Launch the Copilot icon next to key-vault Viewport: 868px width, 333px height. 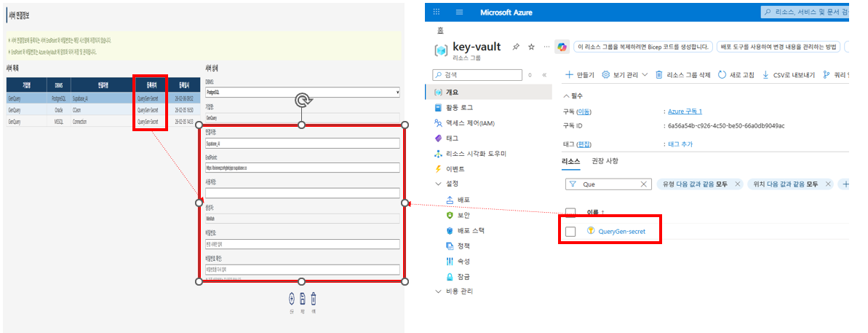tap(562, 47)
